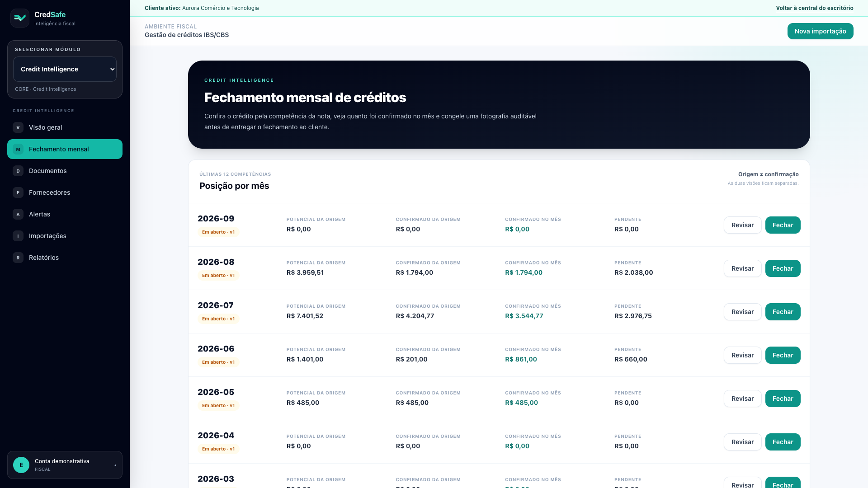Open Importações in sidebar

[x=65, y=236]
